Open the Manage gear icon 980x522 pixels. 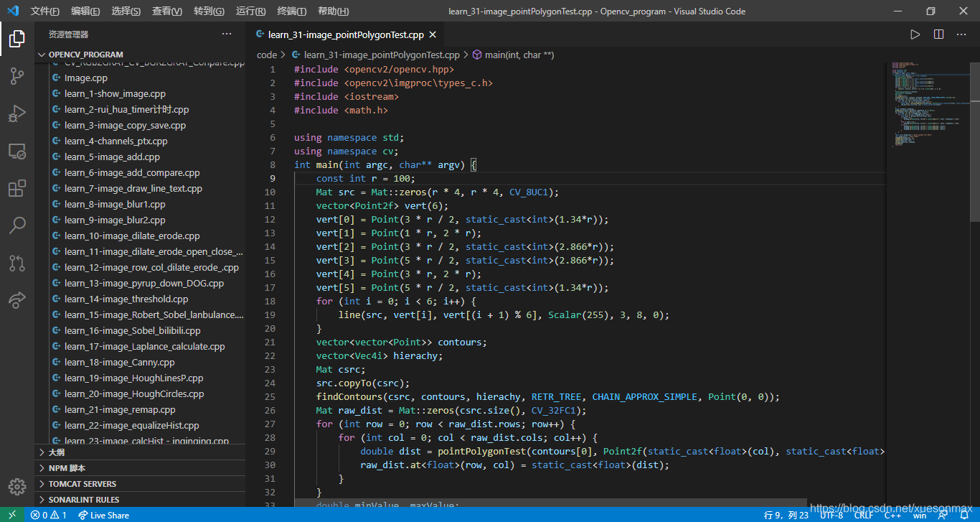(x=17, y=487)
